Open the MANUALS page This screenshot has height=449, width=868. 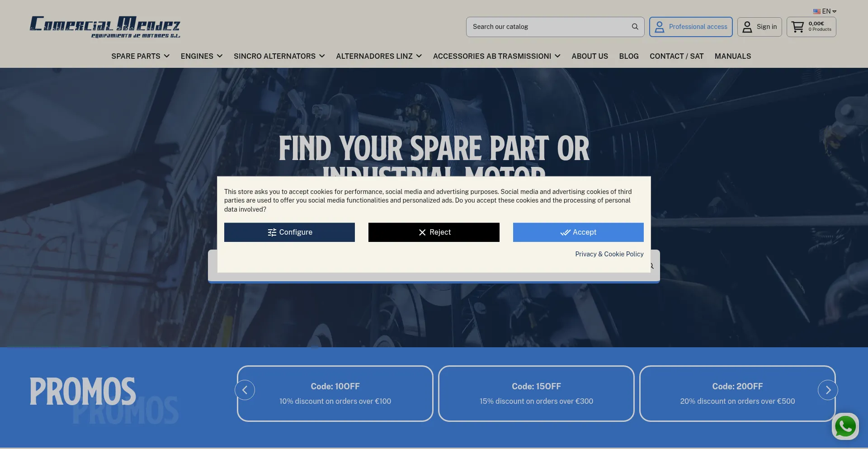click(732, 56)
